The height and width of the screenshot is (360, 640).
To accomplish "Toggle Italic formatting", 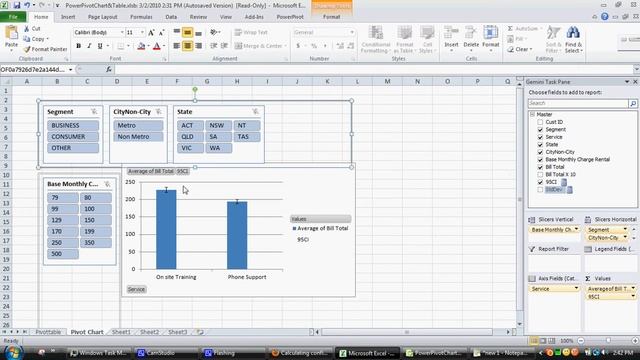I will point(89,46).
